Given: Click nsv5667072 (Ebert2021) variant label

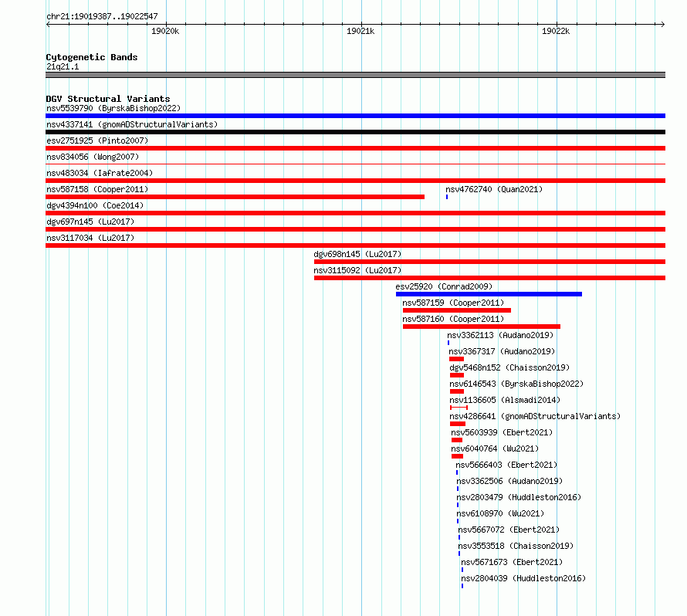Looking at the screenshot, I should point(509,530).
